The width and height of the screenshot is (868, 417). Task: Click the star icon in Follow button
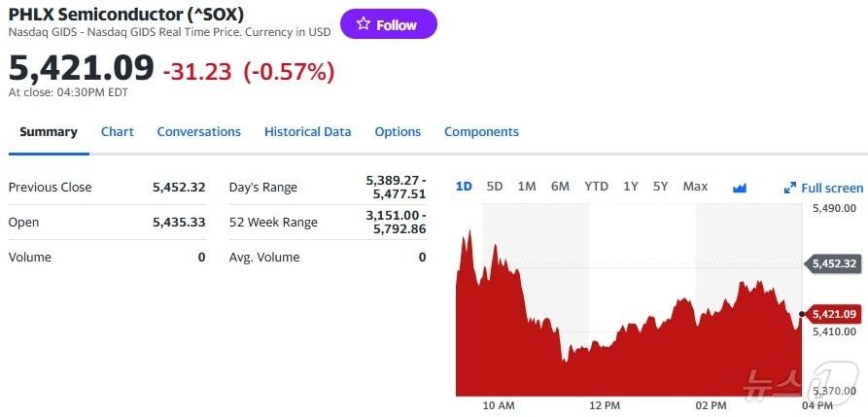click(363, 24)
